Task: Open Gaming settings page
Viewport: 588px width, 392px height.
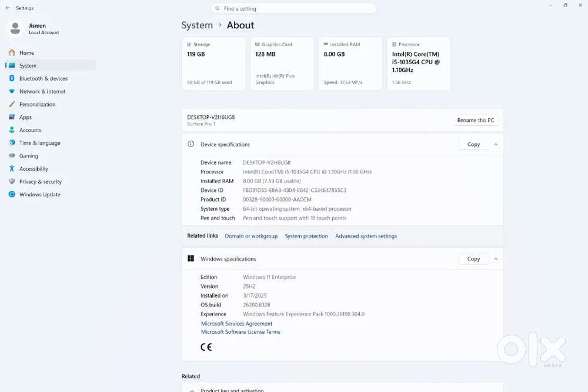Action: click(51, 155)
